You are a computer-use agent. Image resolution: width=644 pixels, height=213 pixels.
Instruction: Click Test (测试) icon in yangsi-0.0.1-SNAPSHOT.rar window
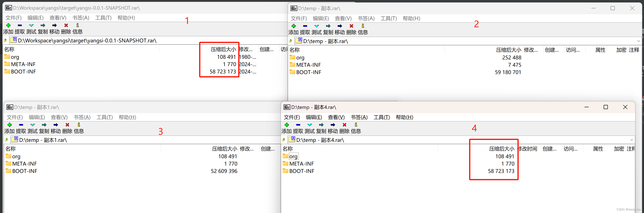pos(31,25)
